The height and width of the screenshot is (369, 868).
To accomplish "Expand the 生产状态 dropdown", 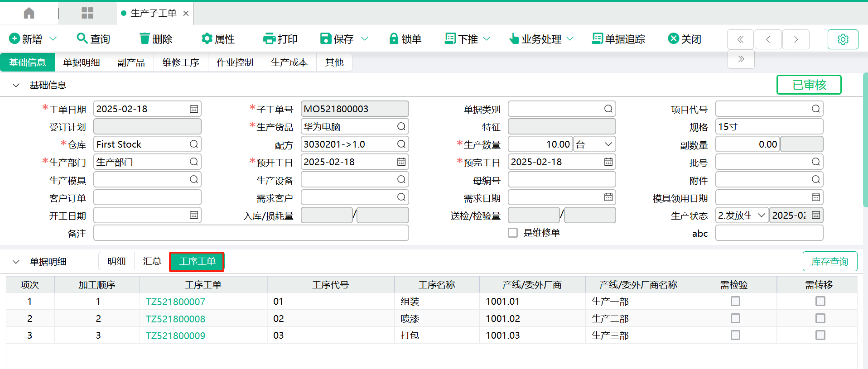I will pos(762,215).
